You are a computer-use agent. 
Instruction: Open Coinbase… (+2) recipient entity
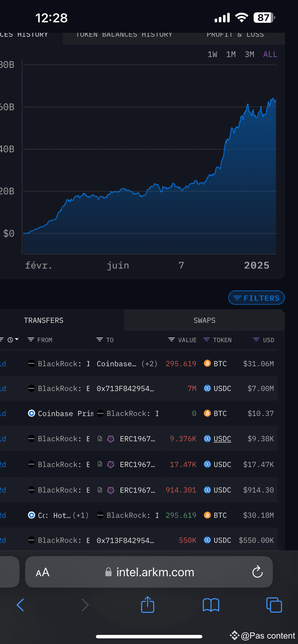tap(127, 364)
